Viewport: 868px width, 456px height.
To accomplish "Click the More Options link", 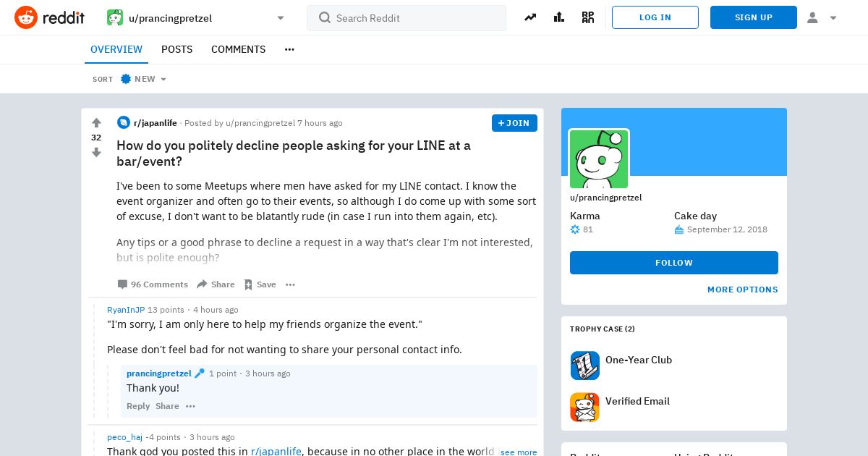I will (x=743, y=290).
